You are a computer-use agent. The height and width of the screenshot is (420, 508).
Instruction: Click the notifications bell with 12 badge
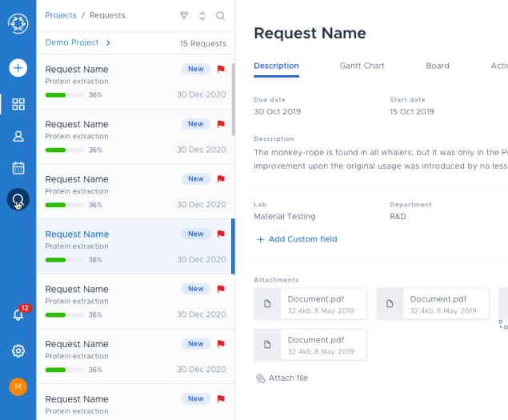pos(18,314)
